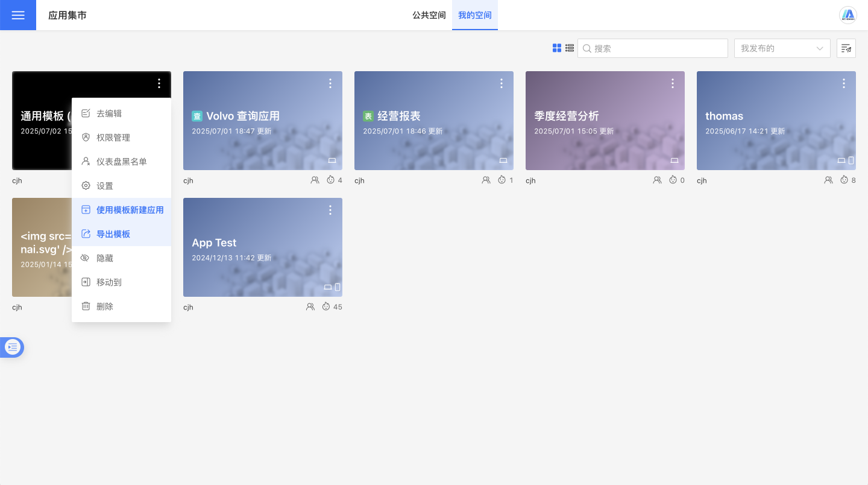Switch to grid card view
This screenshot has width=868, height=485.
557,48
